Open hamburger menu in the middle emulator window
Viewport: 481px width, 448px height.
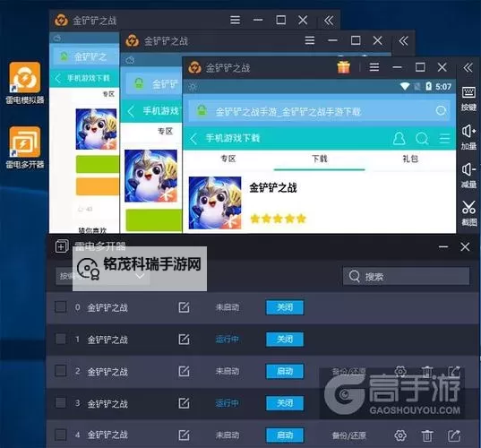point(310,40)
